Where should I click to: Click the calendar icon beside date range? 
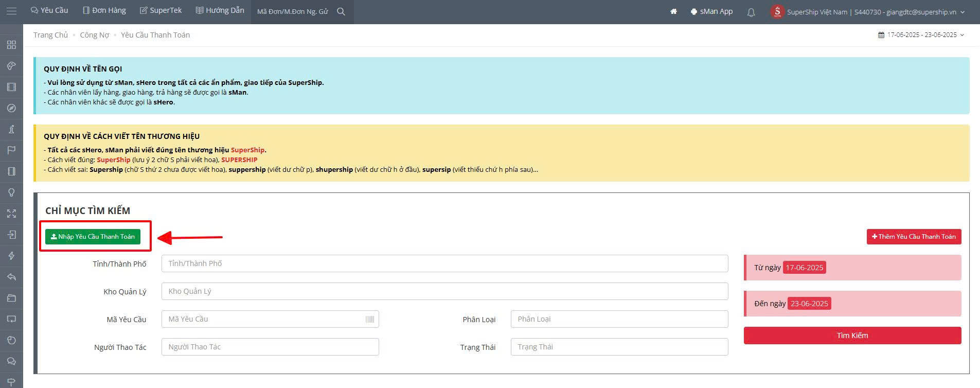point(881,35)
